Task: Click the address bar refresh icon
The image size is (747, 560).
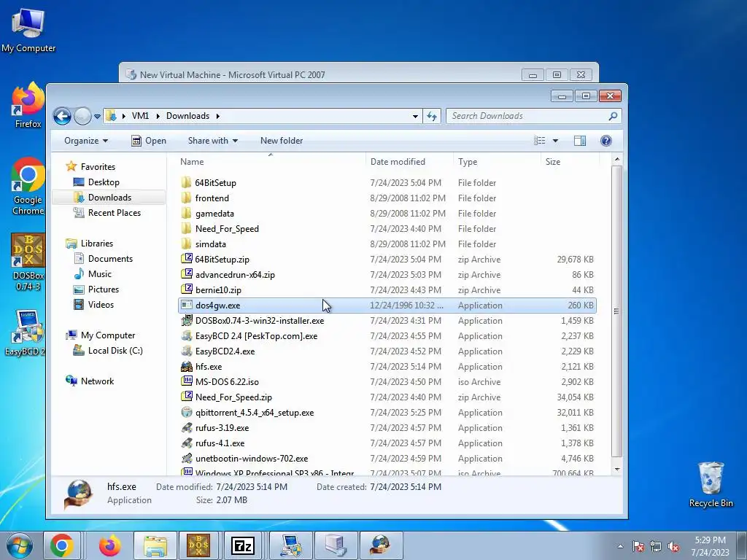Action: tap(432, 116)
